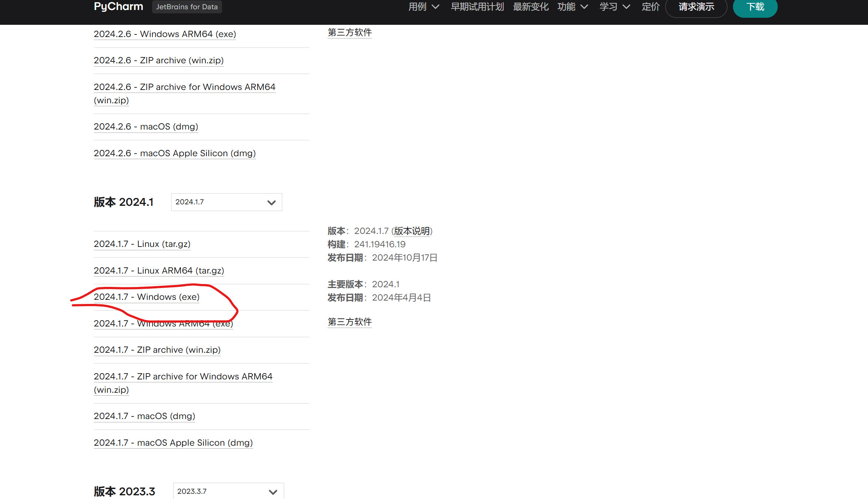Click the JetBrains for Data badge
Viewport: 868px width, 499px height.
(x=186, y=7)
